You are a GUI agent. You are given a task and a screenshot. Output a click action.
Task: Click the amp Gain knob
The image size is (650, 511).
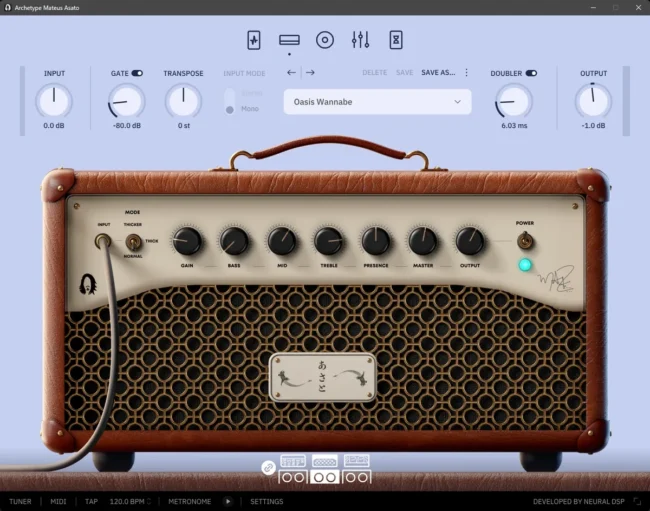pos(187,241)
